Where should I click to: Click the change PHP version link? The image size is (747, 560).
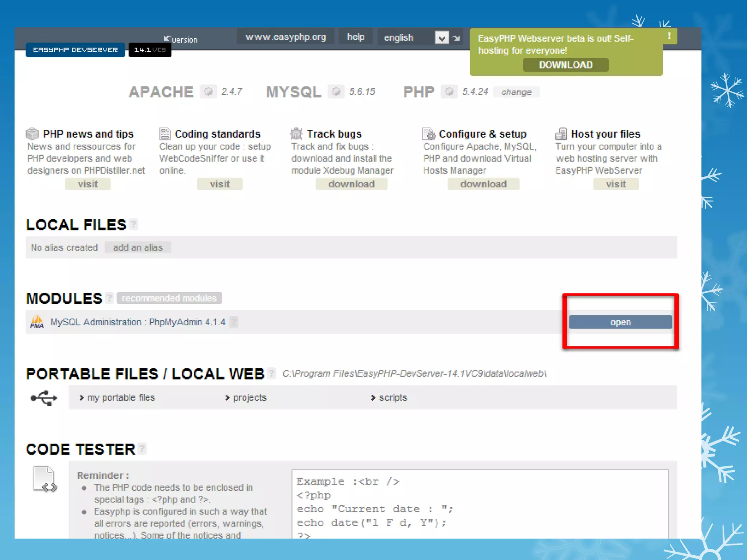pyautogui.click(x=516, y=92)
